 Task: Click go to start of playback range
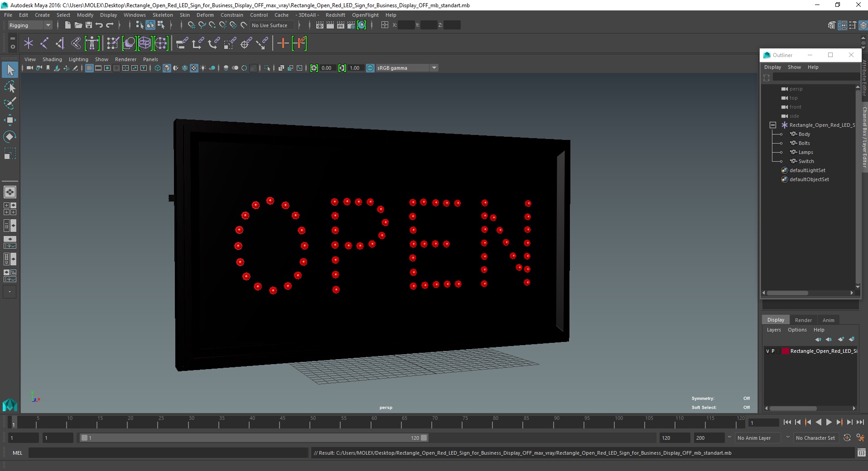click(x=787, y=422)
